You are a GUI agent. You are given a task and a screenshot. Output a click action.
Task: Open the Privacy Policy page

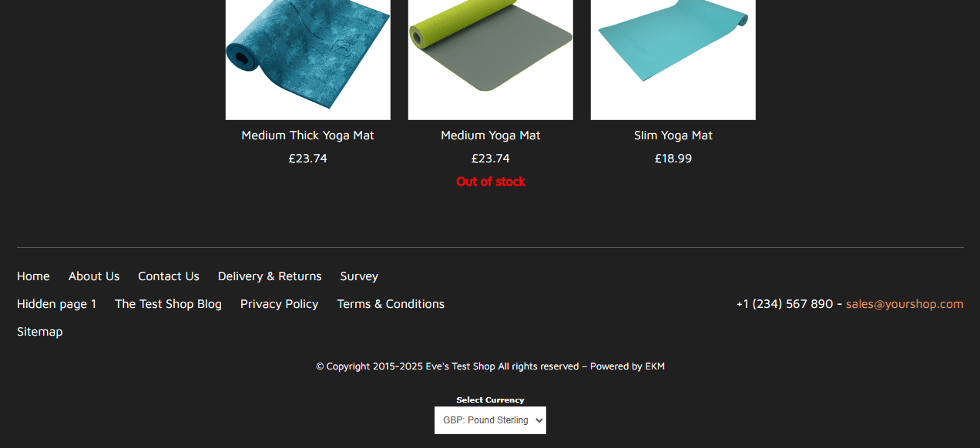[x=279, y=304]
